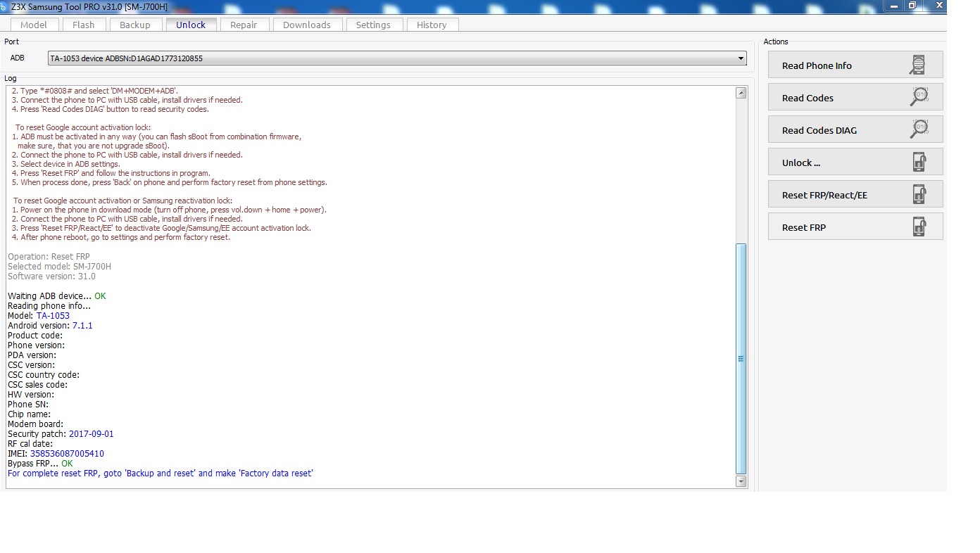The width and height of the screenshot is (980, 553).
Task: Click the magnifier icon on Read Codes DIAG
Action: [919, 129]
